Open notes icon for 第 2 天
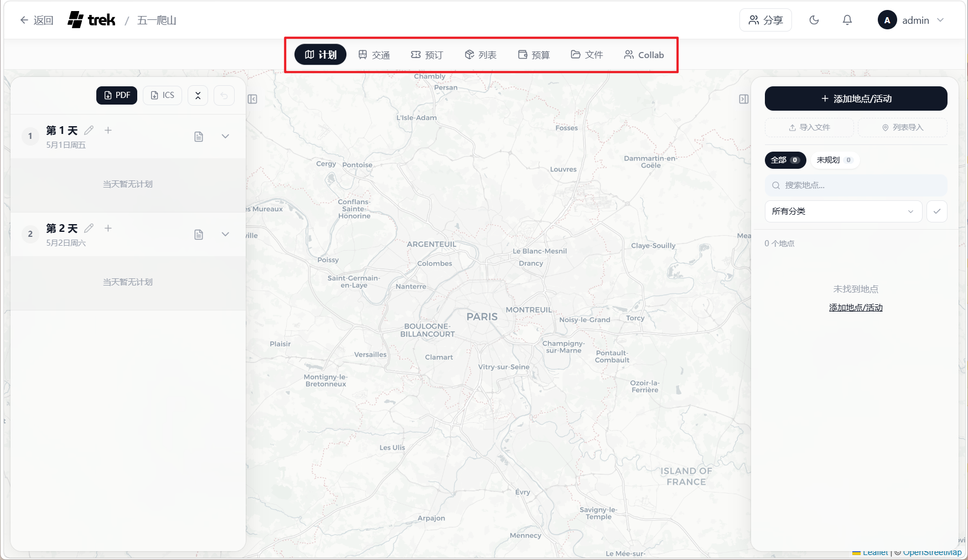Viewport: 968px width, 560px height. click(x=199, y=235)
